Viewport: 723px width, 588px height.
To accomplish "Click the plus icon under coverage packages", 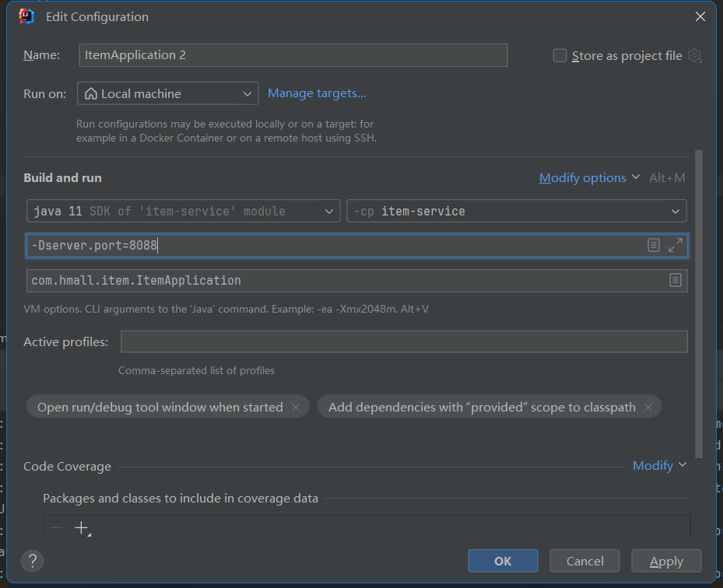I will [81, 528].
